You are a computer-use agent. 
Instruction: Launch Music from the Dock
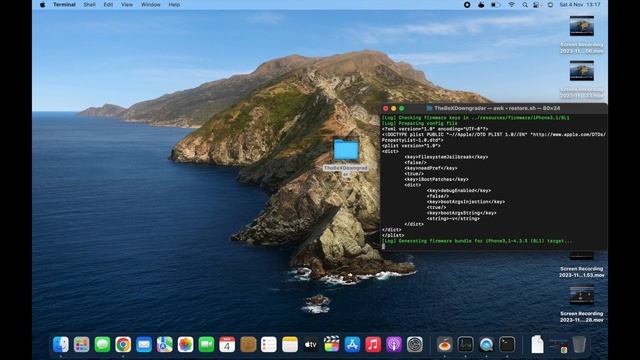click(x=373, y=344)
